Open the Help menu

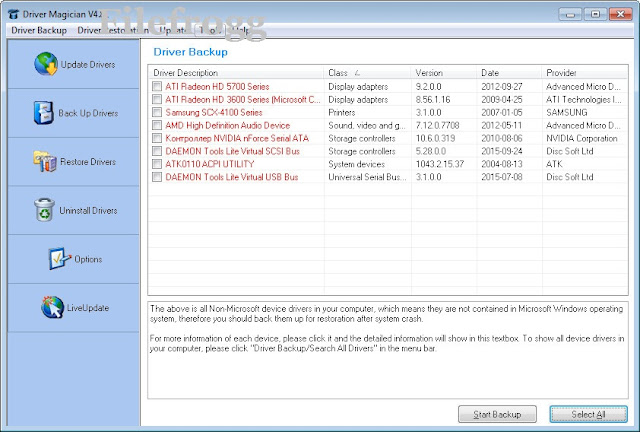point(240,30)
